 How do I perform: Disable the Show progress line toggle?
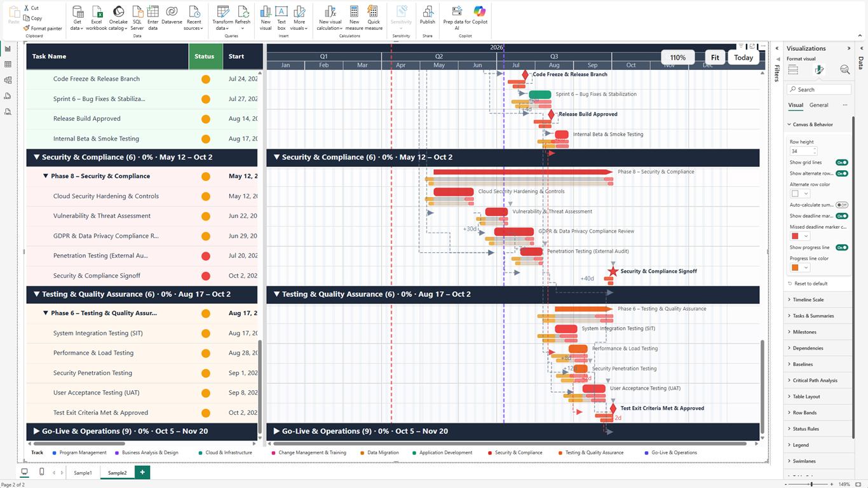(843, 247)
